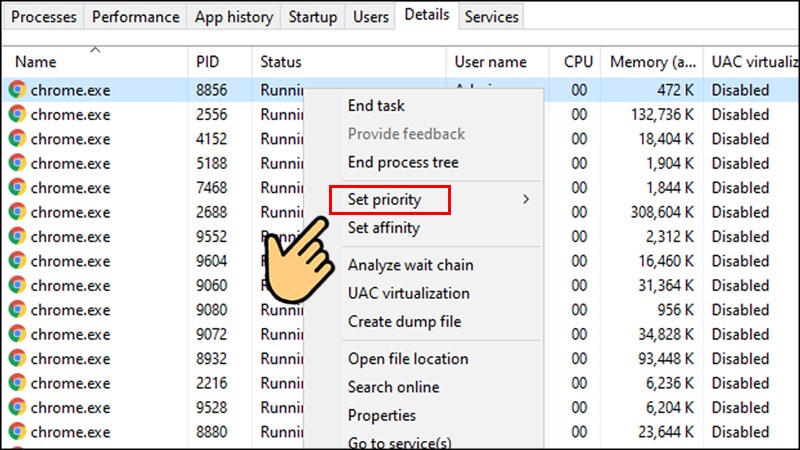Click chrome icon in PID 9080 row
Image resolution: width=800 pixels, height=450 pixels.
pos(17,310)
